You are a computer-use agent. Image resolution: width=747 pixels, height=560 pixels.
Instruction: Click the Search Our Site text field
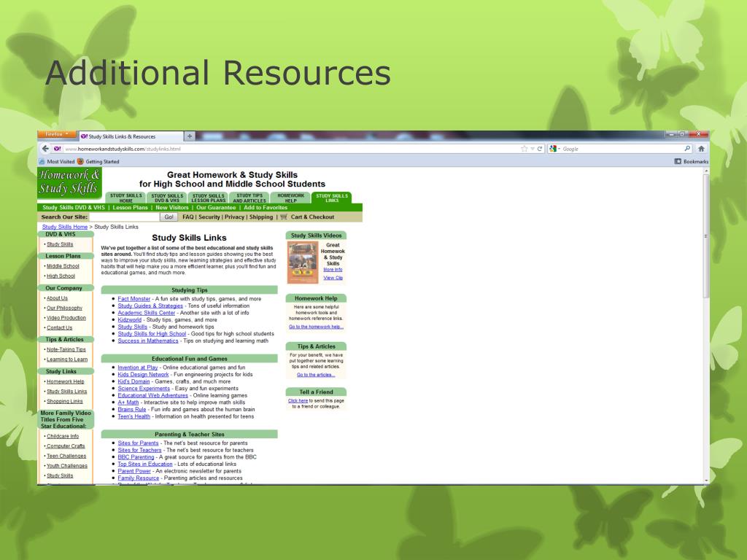(x=124, y=217)
